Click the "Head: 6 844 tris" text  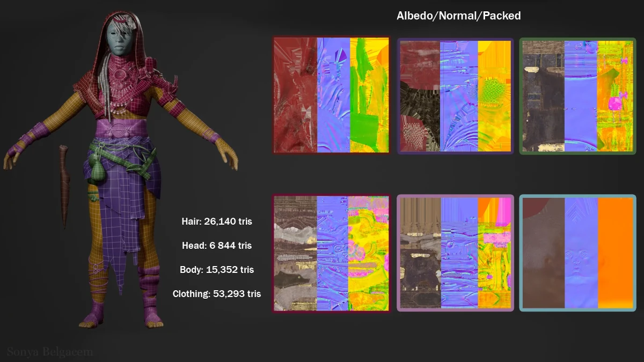217,245
